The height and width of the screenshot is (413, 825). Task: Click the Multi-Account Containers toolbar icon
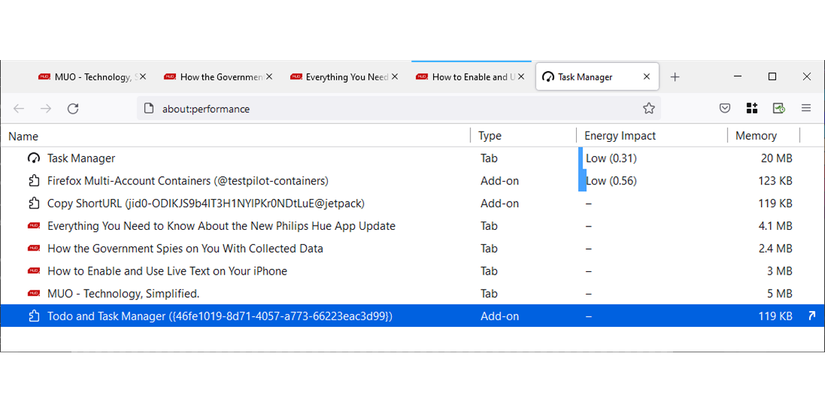point(779,108)
